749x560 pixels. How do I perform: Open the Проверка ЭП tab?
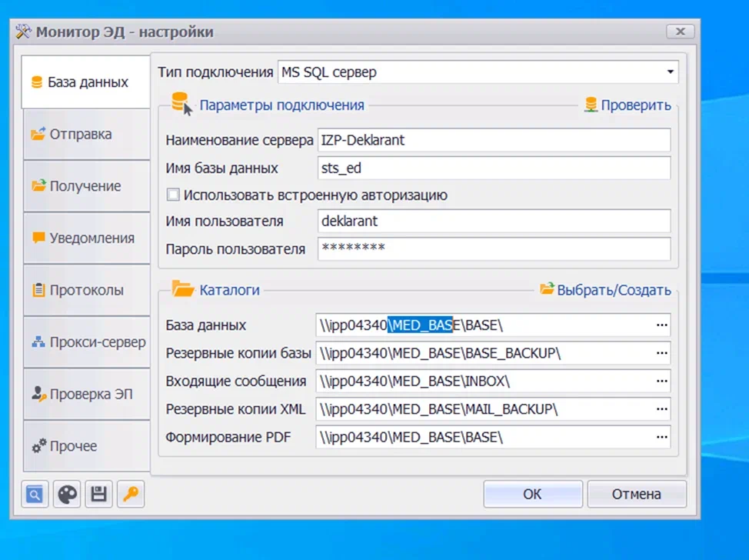(x=86, y=394)
